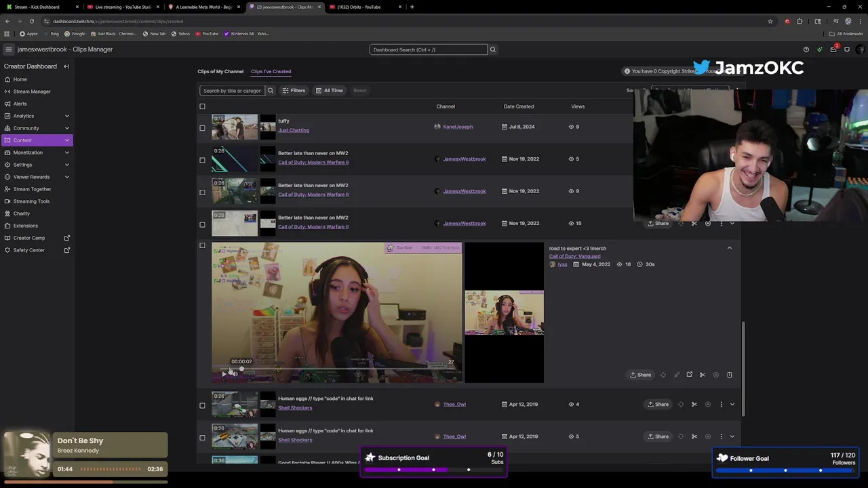Open kebab menu on Human eggs 5-views row
The width and height of the screenshot is (868, 488).
(722, 436)
